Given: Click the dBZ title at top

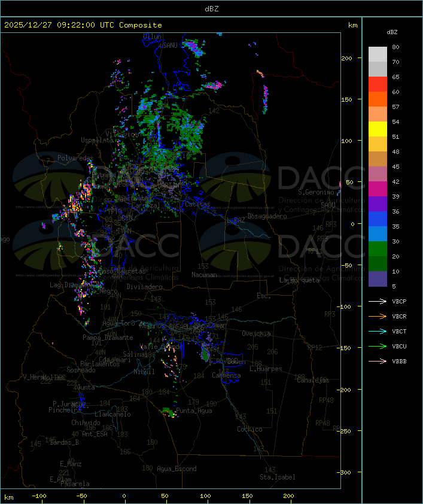Looking at the screenshot, I should 212,8.
